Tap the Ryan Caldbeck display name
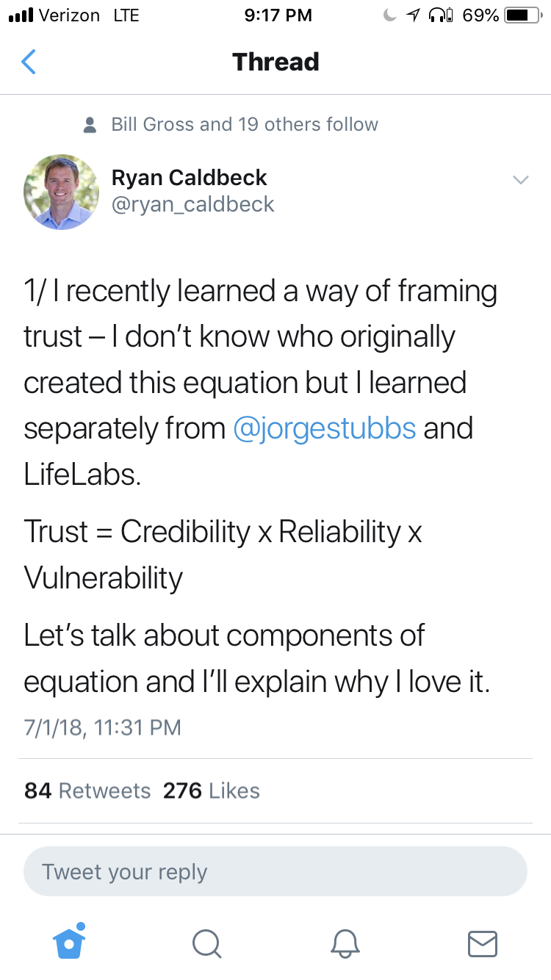The image size is (551, 980). click(189, 177)
